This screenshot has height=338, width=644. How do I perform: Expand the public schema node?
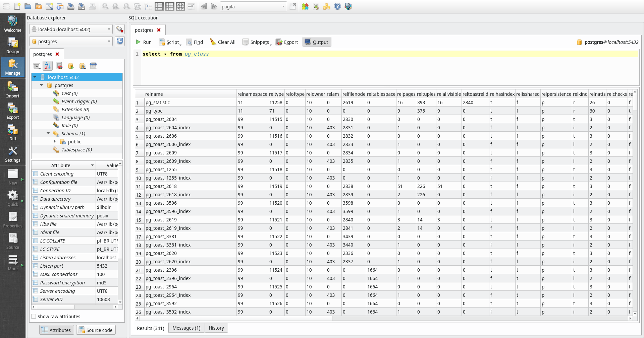(x=55, y=142)
